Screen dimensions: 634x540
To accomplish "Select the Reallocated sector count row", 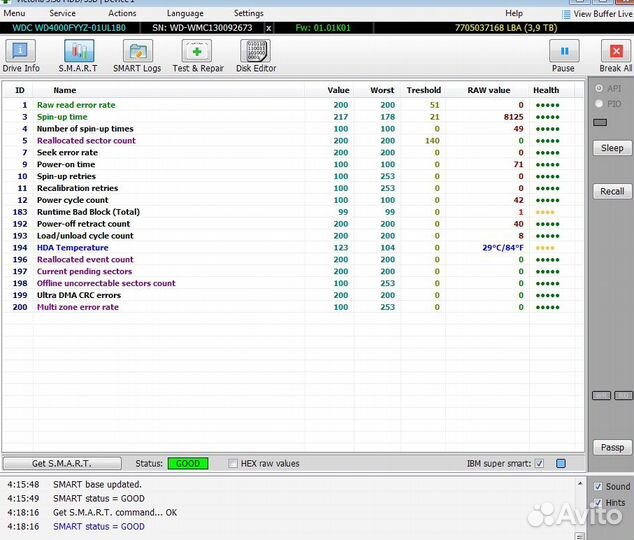I will click(x=86, y=141).
